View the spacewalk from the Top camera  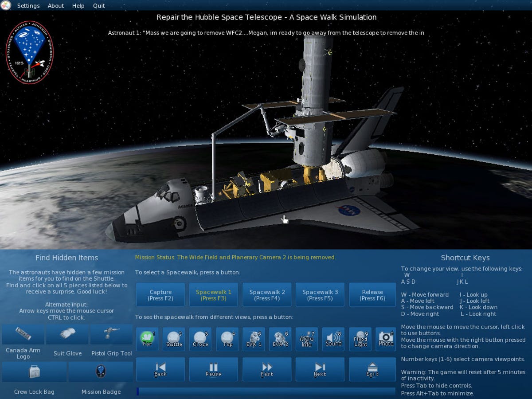(x=227, y=339)
